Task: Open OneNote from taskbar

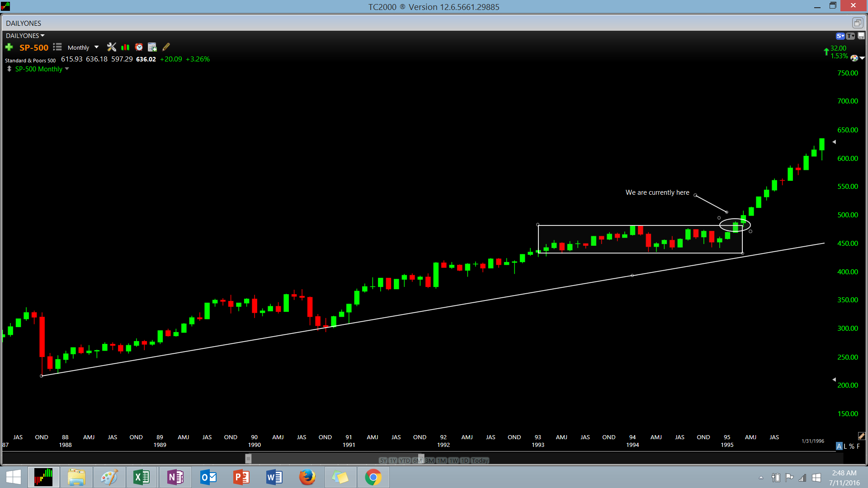Action: pyautogui.click(x=175, y=477)
